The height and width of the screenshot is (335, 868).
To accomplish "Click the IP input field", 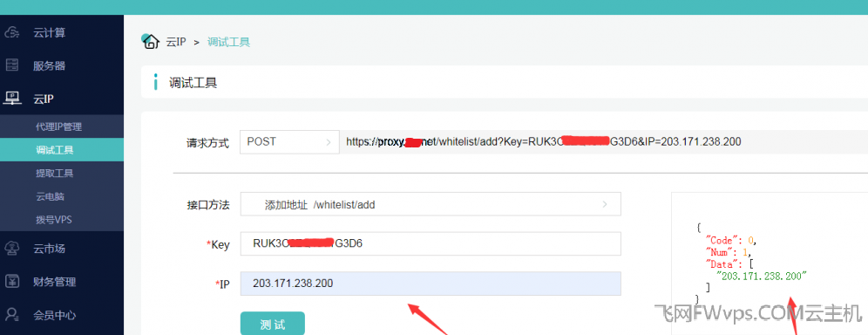I will [431, 284].
